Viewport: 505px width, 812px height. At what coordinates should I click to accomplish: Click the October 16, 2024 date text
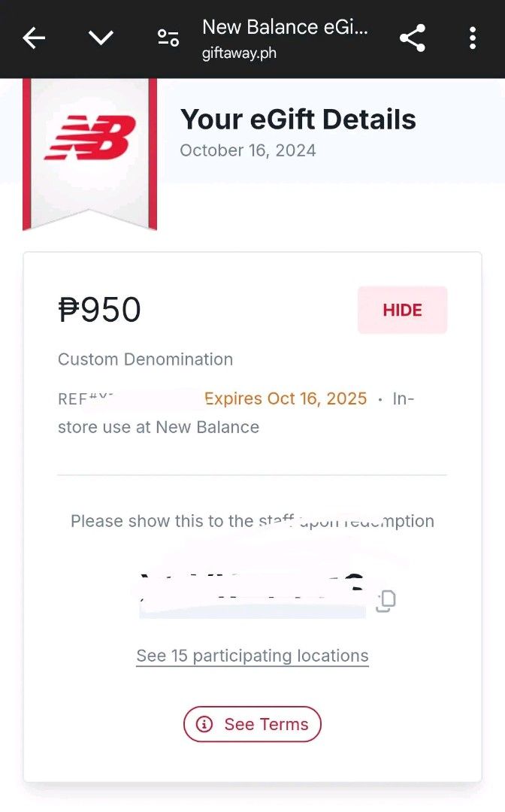248,150
